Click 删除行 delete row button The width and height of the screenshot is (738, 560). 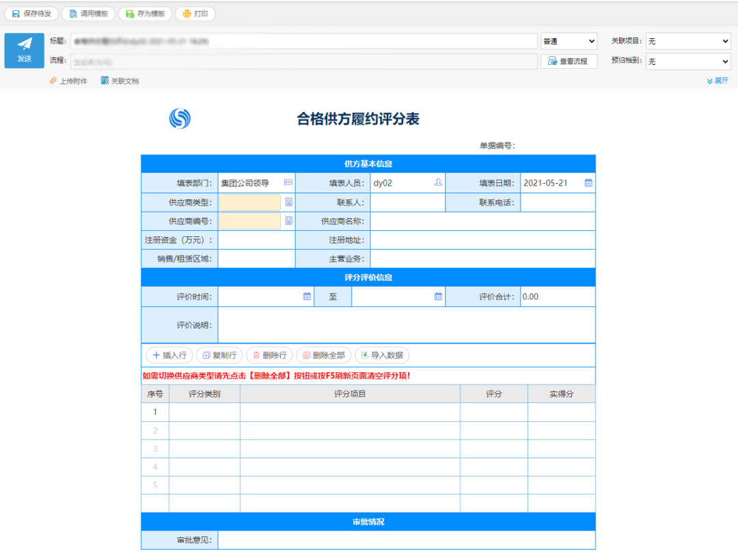click(x=270, y=355)
